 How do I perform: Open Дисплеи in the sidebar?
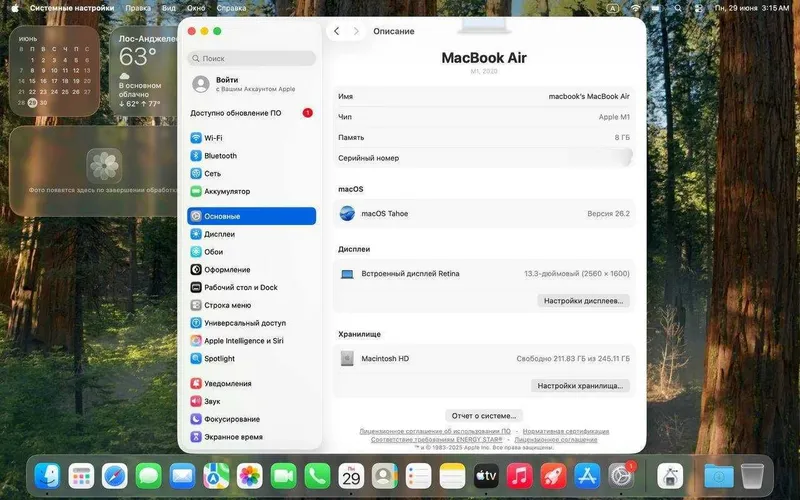coord(251,234)
